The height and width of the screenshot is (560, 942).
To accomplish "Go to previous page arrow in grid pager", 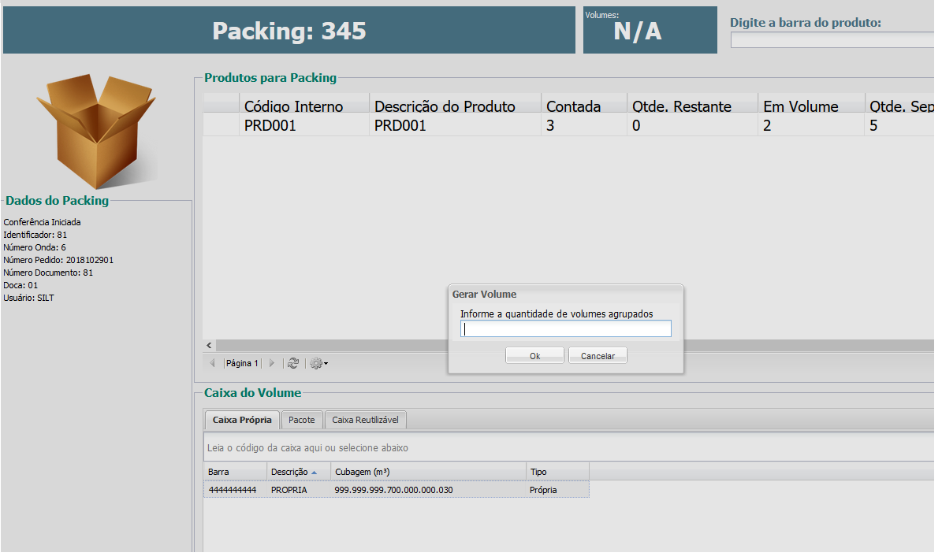I will pyautogui.click(x=212, y=363).
